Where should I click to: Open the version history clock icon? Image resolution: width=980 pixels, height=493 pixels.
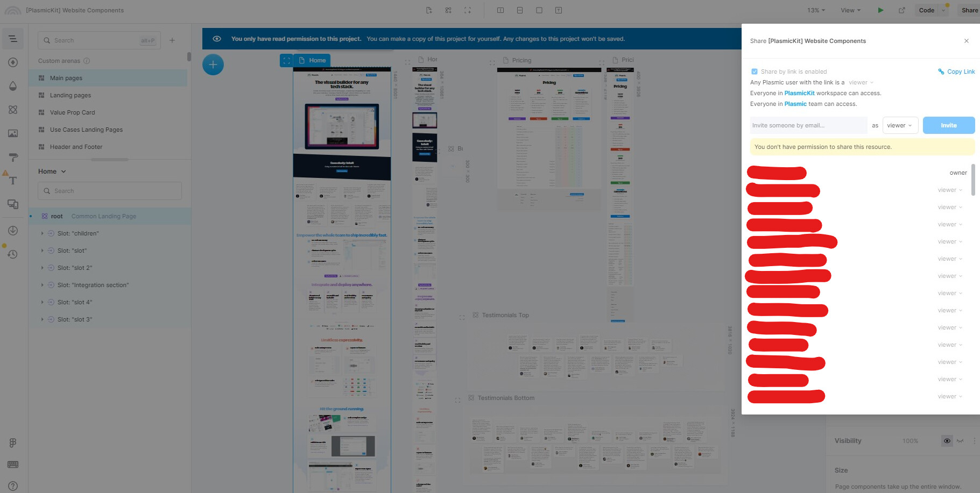click(x=13, y=254)
